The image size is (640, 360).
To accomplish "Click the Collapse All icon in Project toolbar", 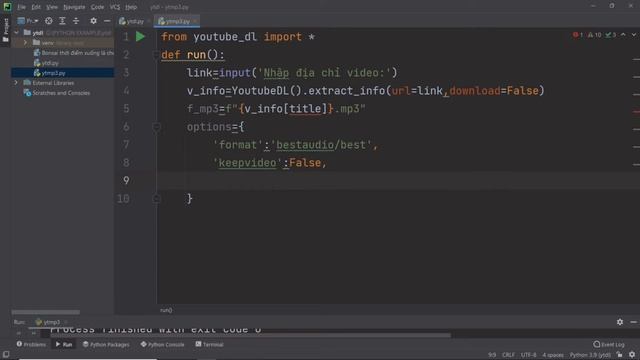I will pos(76,21).
